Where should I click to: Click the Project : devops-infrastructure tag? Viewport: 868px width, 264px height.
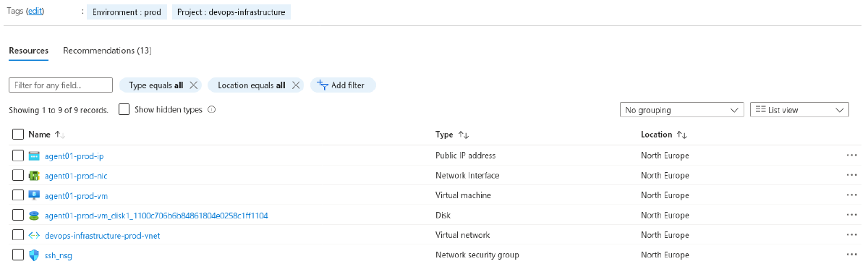tap(231, 12)
